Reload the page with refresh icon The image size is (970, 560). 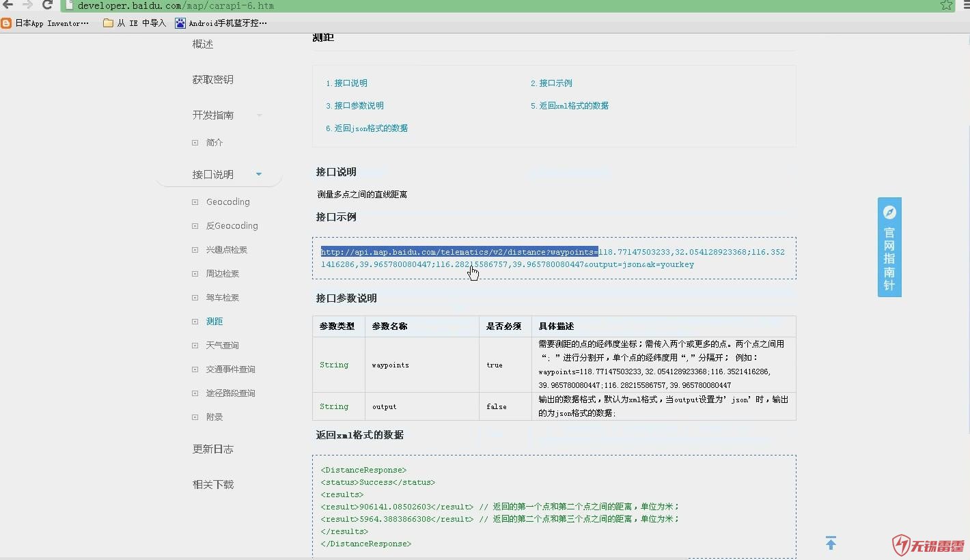(x=47, y=5)
